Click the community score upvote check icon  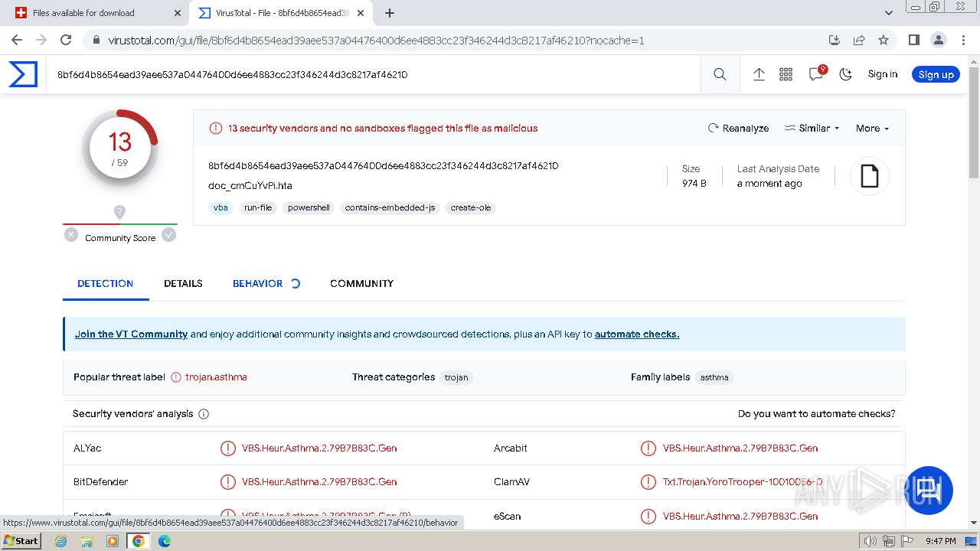point(168,235)
